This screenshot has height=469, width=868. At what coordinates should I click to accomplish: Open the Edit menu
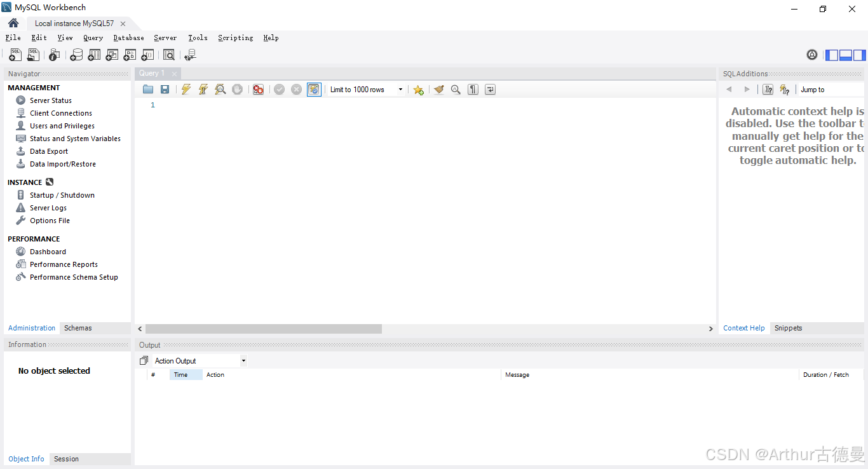tap(39, 37)
